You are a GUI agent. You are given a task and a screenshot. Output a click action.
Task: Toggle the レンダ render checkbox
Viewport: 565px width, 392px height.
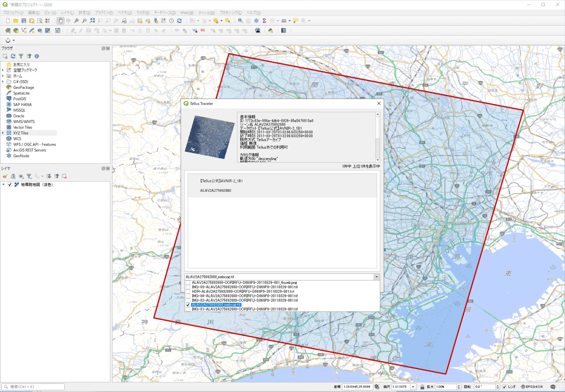click(504, 387)
